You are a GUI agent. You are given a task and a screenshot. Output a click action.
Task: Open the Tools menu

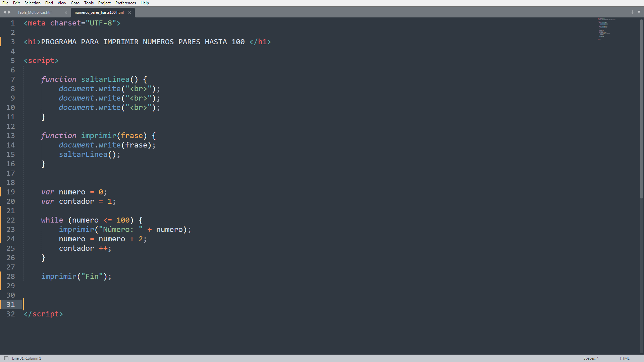click(89, 3)
